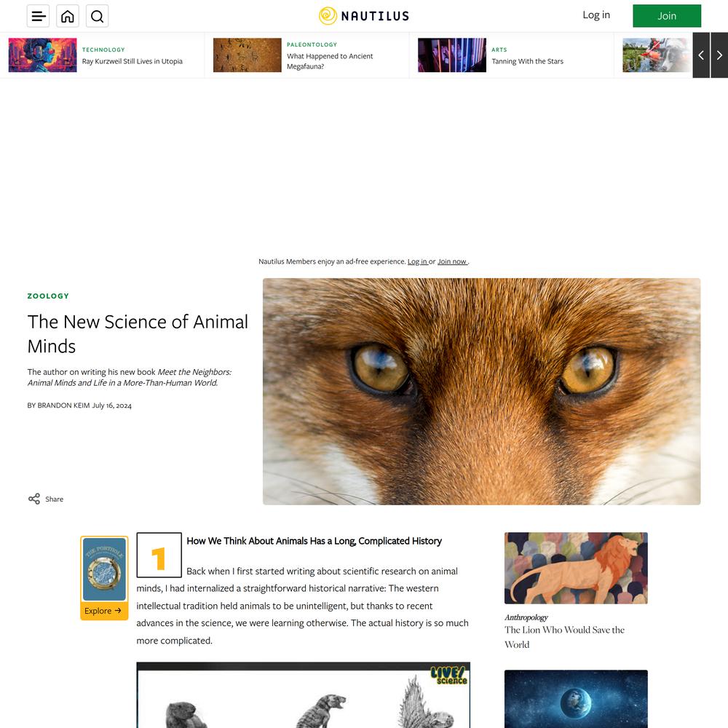Image resolution: width=728 pixels, height=728 pixels.
Task: Click the Log in header link
Action: 596,15
